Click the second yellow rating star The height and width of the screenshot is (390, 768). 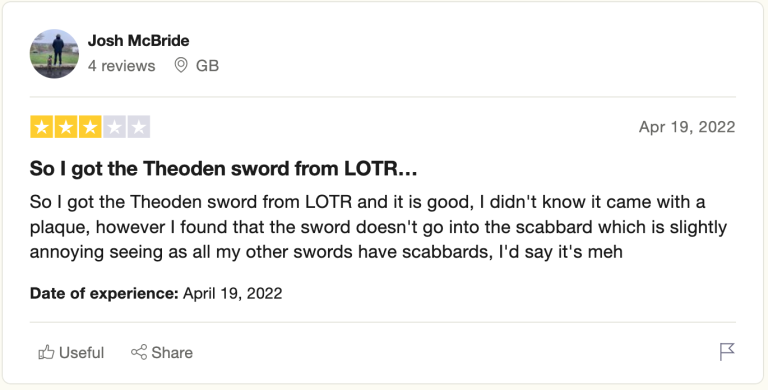pos(66,127)
